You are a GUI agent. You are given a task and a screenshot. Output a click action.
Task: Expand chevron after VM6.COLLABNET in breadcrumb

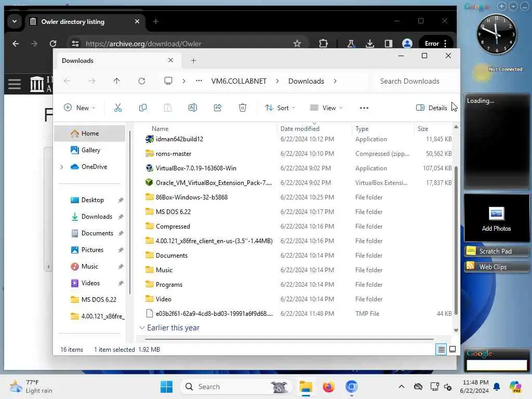[x=277, y=81]
